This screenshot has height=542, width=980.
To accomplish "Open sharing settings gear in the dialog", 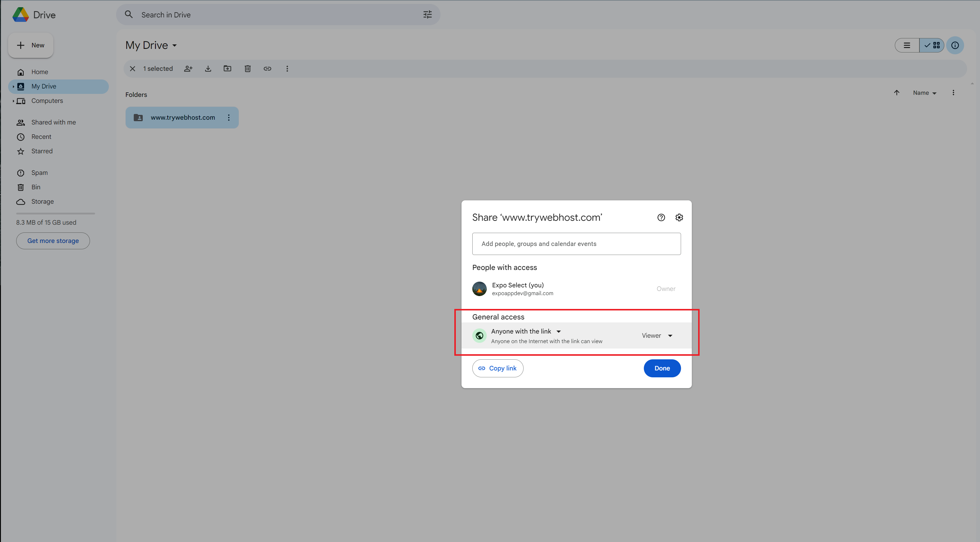I will pyautogui.click(x=679, y=217).
